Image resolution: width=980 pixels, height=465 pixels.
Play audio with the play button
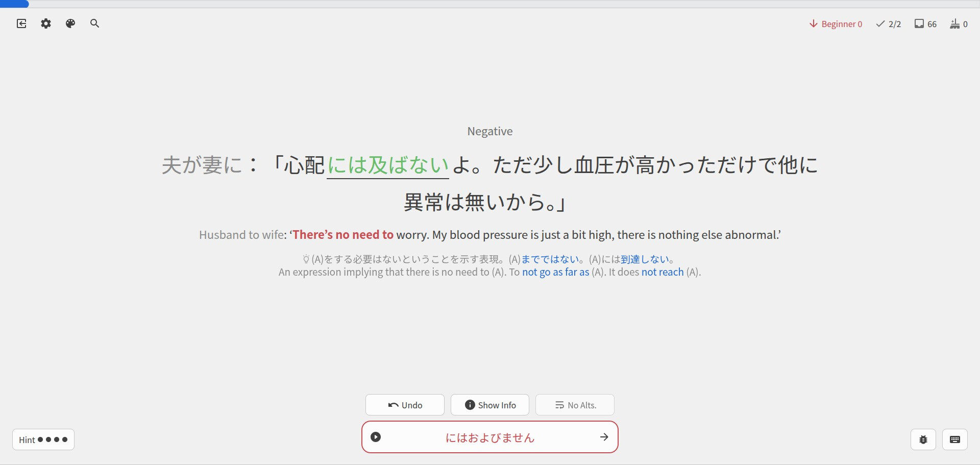[376, 437]
